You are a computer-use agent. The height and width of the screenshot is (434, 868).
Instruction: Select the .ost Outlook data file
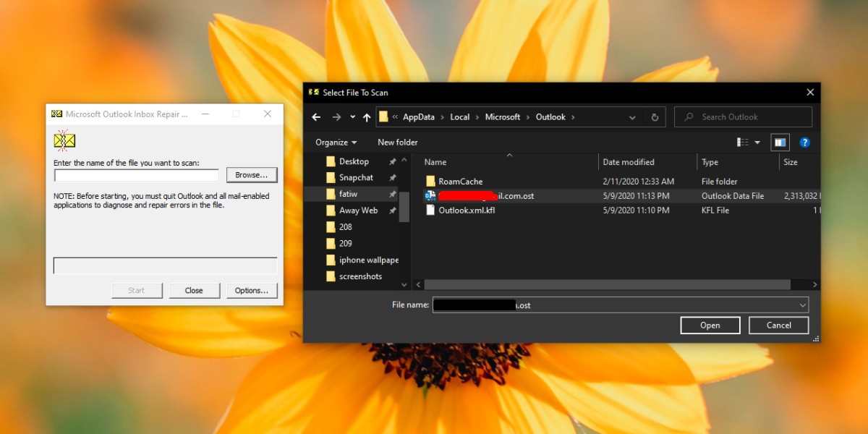(x=486, y=196)
